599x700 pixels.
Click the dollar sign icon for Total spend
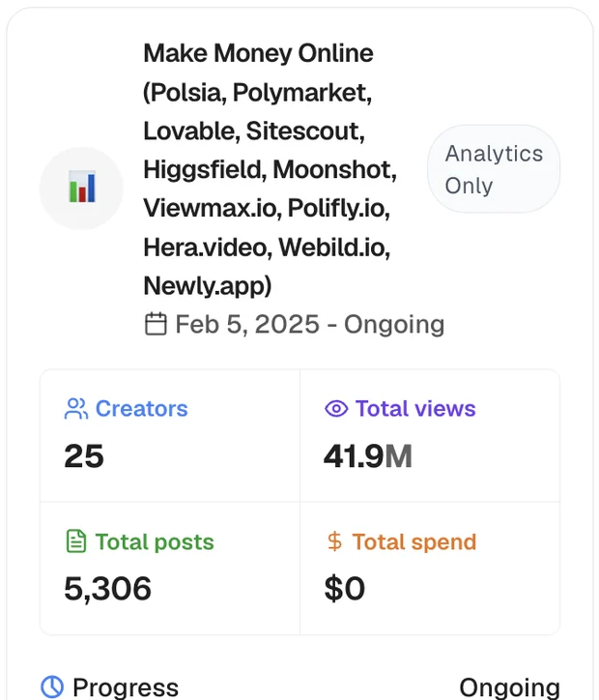click(x=334, y=541)
